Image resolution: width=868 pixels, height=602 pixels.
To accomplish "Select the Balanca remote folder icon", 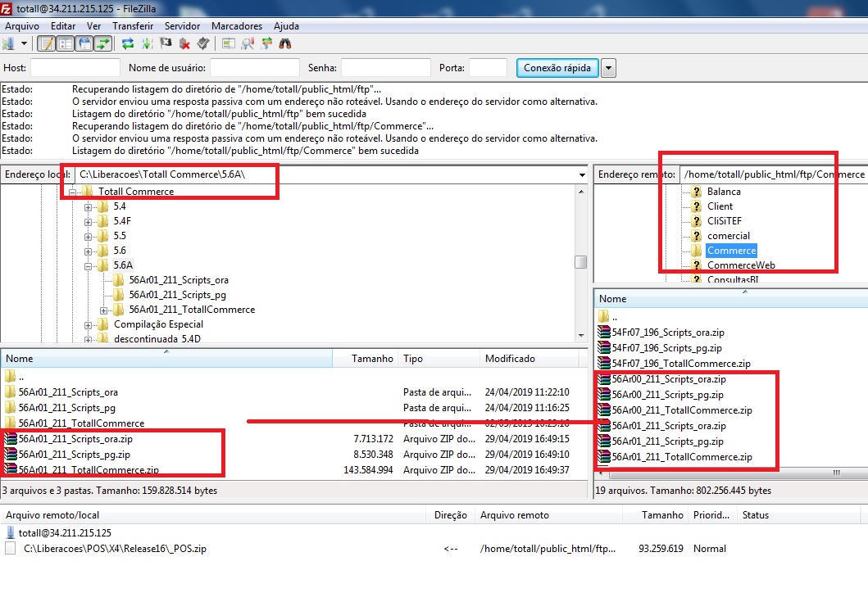I will click(697, 192).
